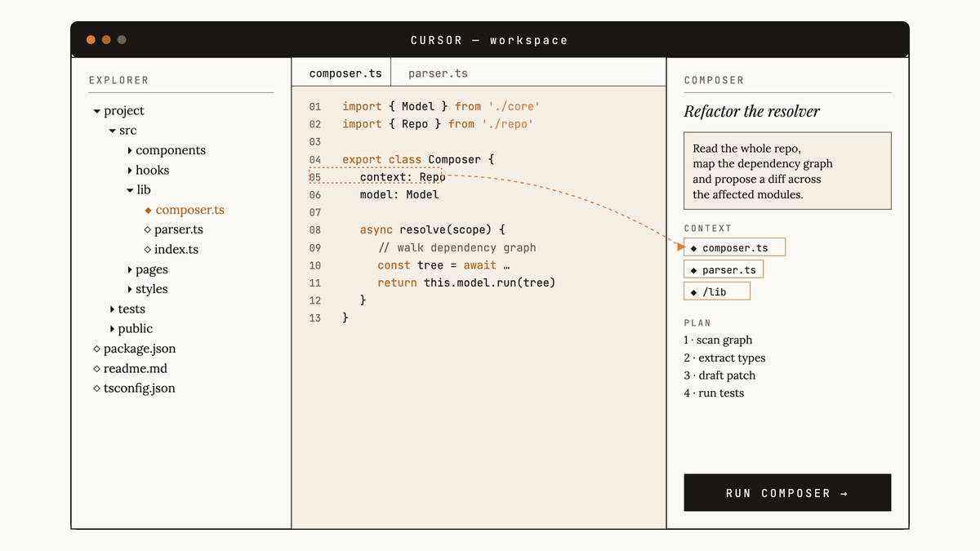Click line number 01 in the gutter

(x=315, y=107)
